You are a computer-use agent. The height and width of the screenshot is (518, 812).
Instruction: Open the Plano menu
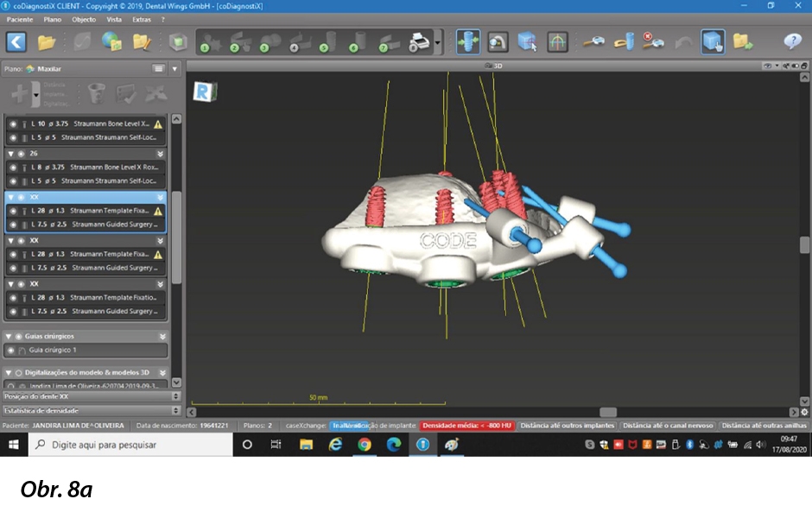tap(53, 20)
